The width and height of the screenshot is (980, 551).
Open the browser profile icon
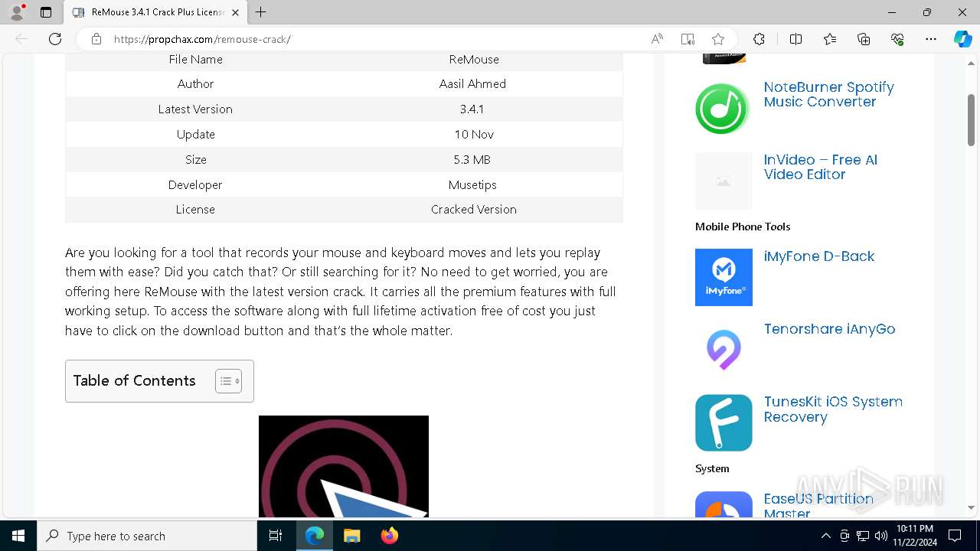17,12
